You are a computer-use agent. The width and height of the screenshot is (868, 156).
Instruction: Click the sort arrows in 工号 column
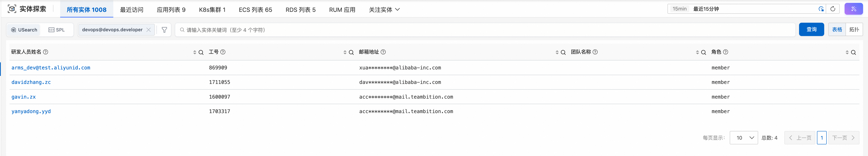(345, 52)
